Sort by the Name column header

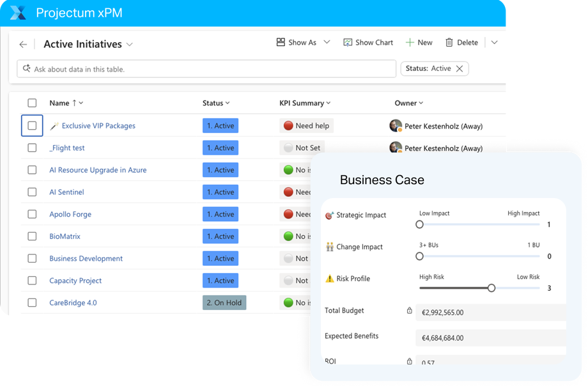click(59, 103)
